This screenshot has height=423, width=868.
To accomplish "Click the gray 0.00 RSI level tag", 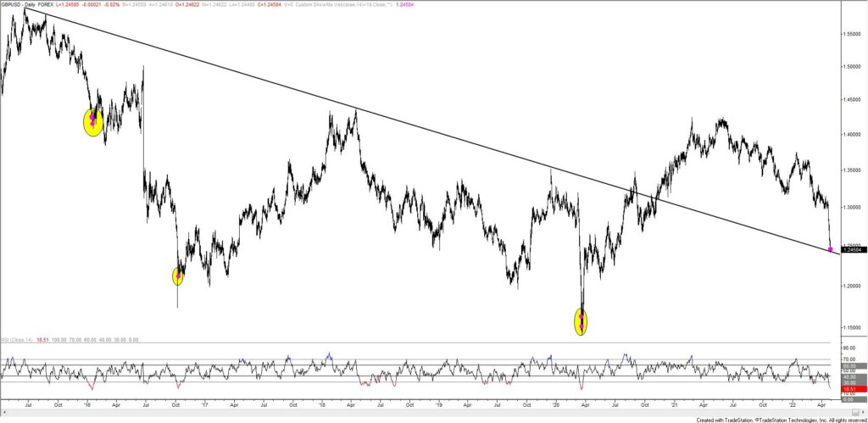I will pos(854,400).
